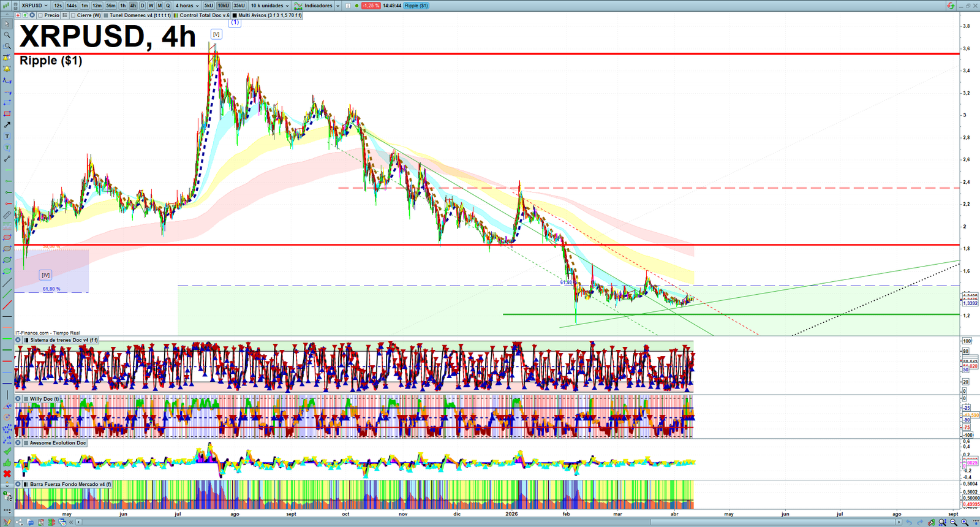Click the green checkmark icon in left toolbar
Viewport: 980px width, 527px height.
pos(7,452)
